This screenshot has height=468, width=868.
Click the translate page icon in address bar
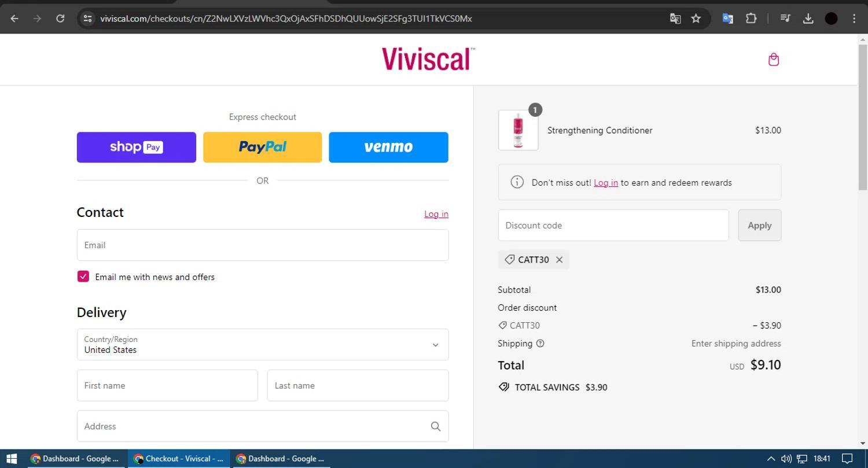tap(675, 19)
